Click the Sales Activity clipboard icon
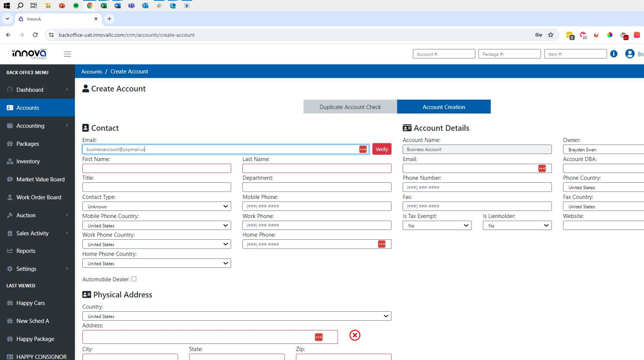The height and width of the screenshot is (360, 644). [x=10, y=233]
